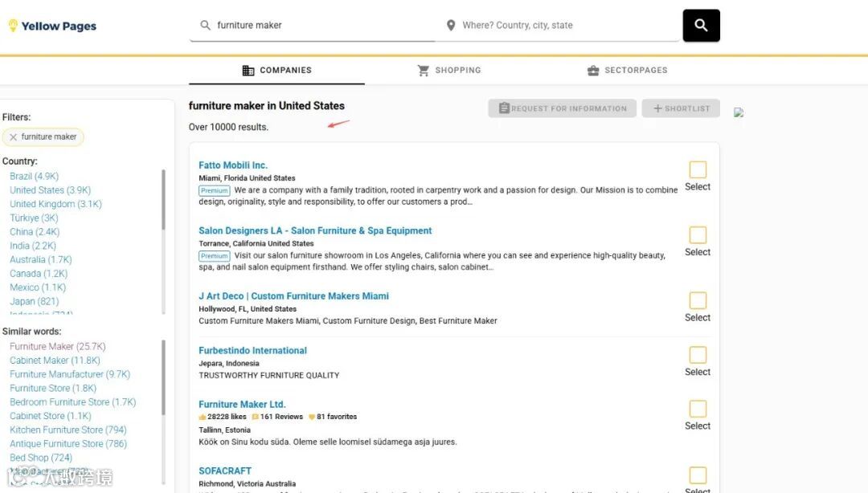Select similar word Cabinet Store (1.1K)
Image resolution: width=868 pixels, height=493 pixels.
point(51,416)
